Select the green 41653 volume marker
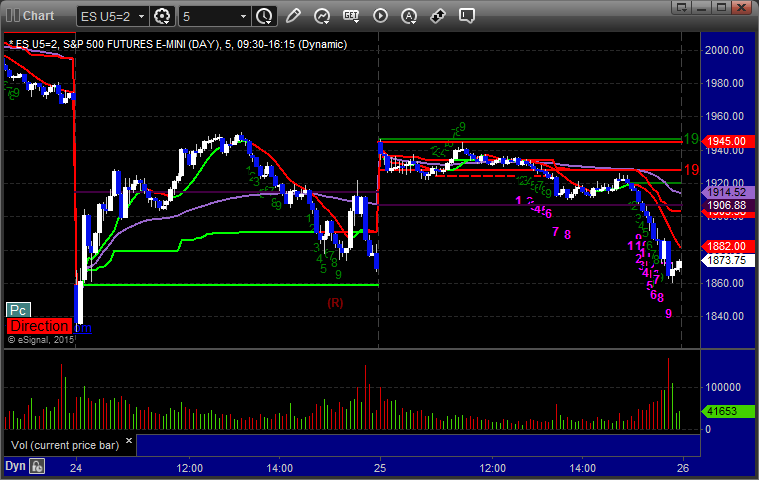 [728, 411]
